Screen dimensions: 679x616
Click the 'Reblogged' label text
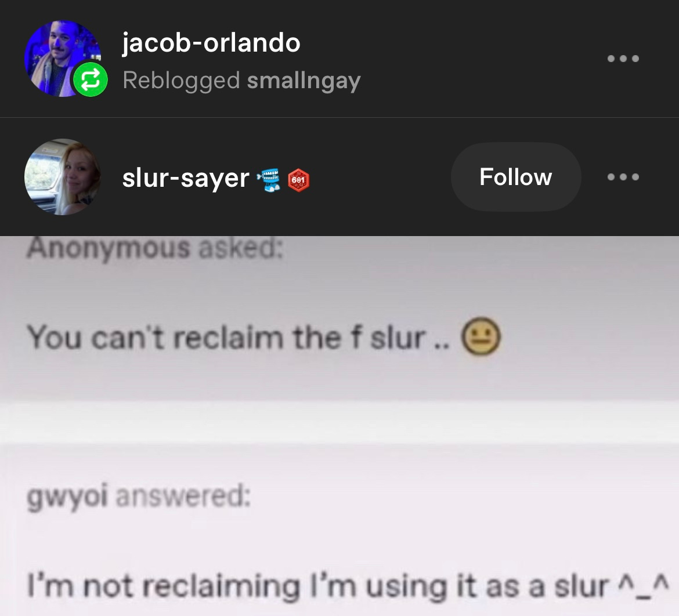click(181, 81)
